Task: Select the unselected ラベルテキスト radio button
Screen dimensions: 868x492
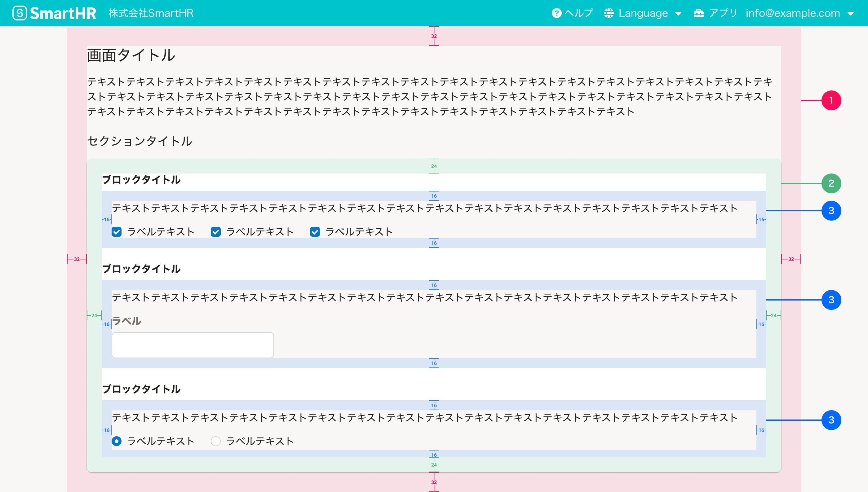Action: click(x=216, y=441)
